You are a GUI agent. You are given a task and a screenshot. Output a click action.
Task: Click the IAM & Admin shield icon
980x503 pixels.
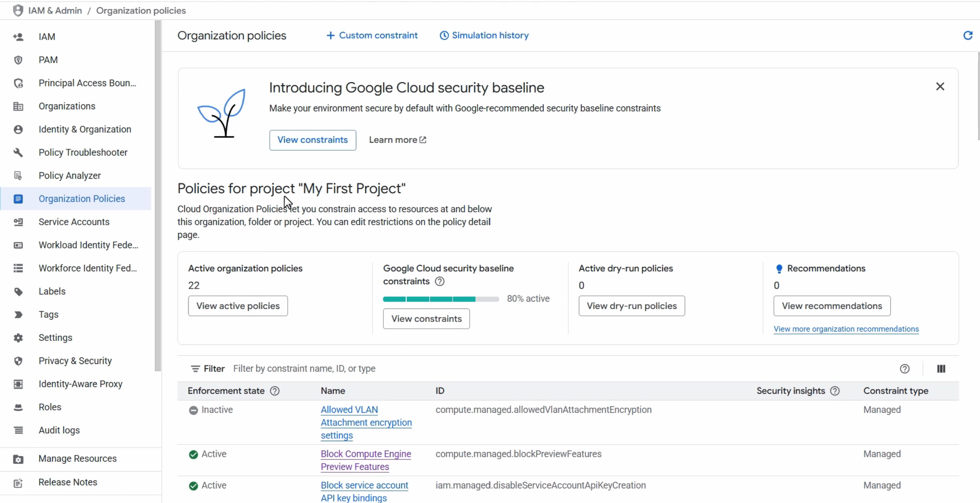point(18,11)
